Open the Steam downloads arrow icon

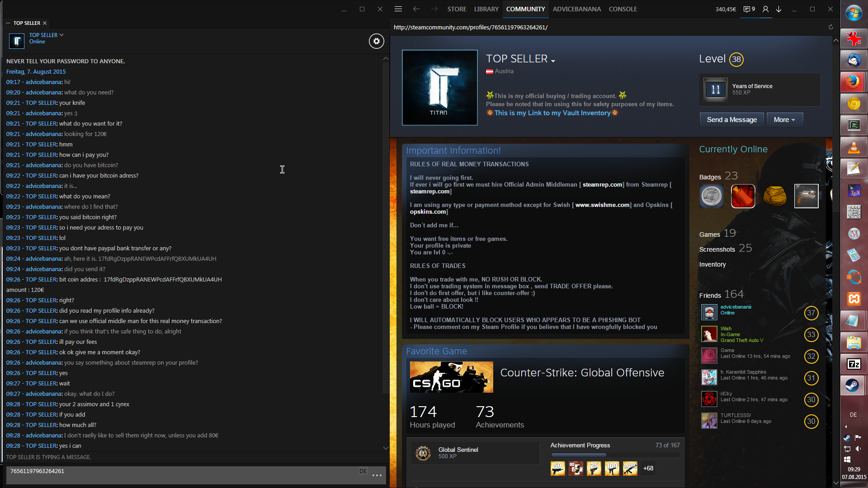tap(778, 9)
